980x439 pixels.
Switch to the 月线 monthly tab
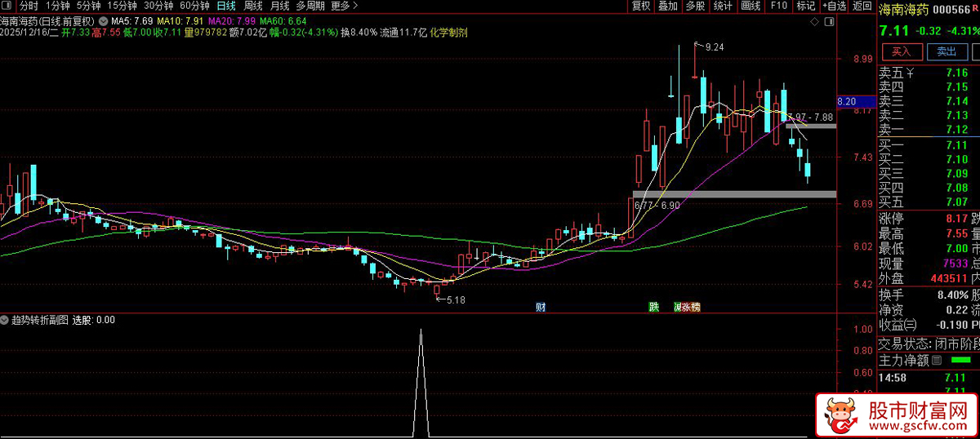(x=279, y=6)
